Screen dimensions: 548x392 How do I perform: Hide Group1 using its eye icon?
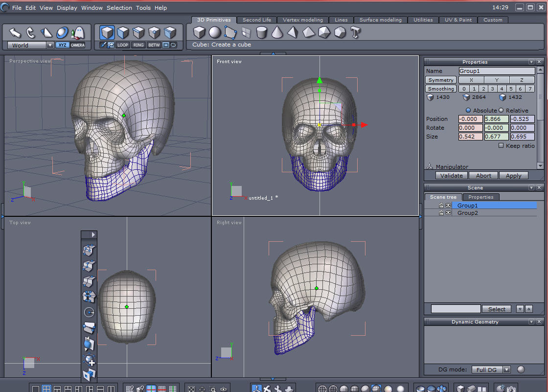[448, 205]
